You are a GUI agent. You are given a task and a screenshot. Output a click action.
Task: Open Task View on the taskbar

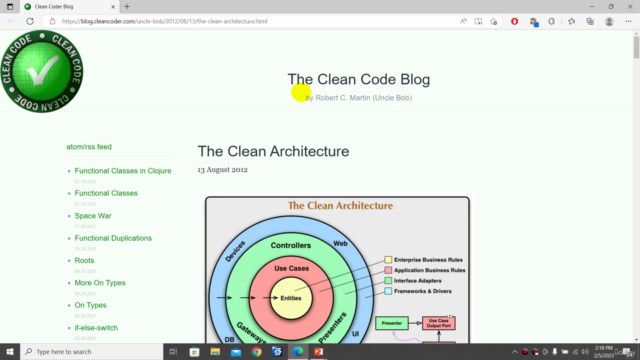pos(173,351)
